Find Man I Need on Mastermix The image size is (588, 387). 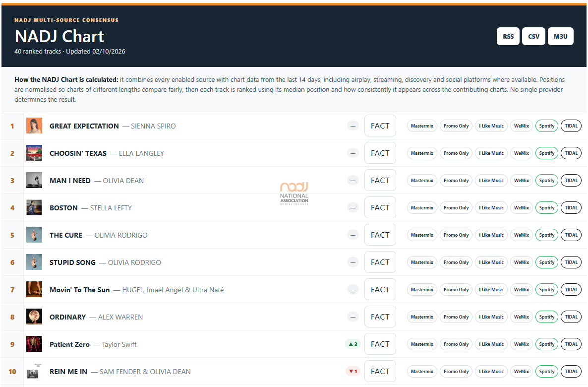(x=422, y=181)
